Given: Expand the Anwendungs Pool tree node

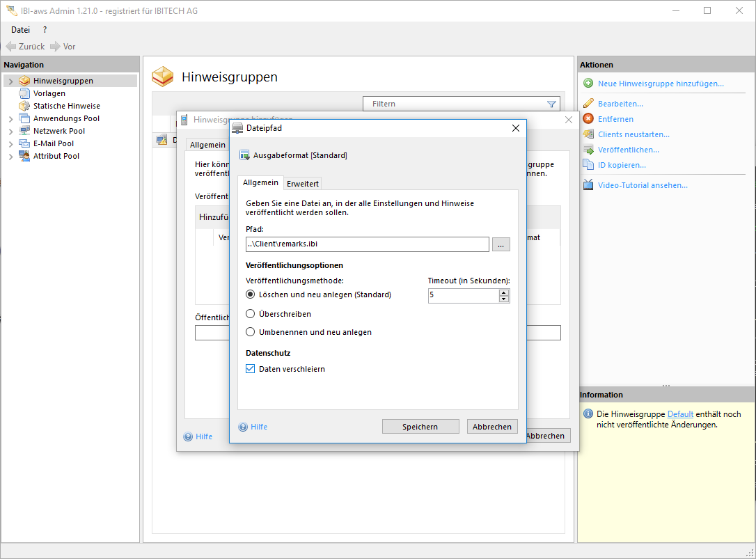Looking at the screenshot, I should 10,119.
